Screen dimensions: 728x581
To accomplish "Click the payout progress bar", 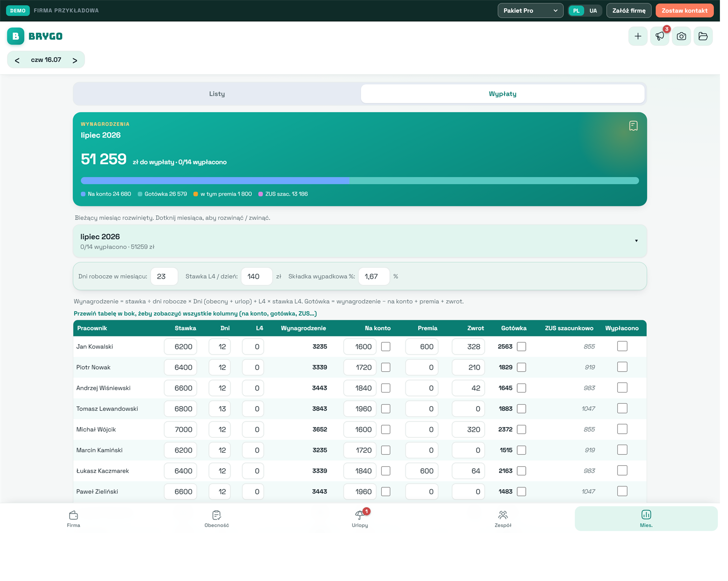I will click(x=360, y=180).
